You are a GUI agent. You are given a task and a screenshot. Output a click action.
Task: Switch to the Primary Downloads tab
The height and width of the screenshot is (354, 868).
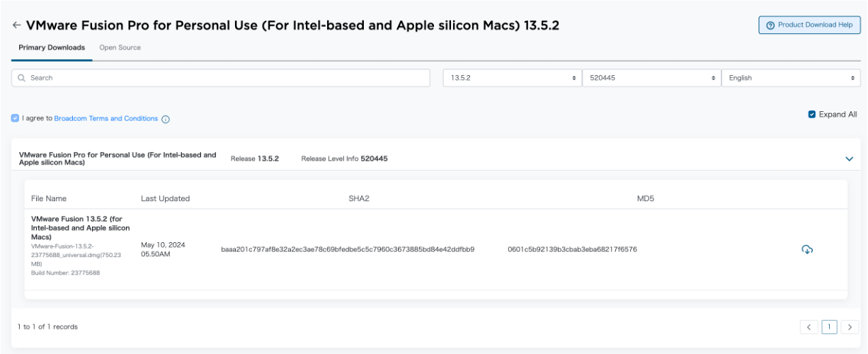[52, 47]
